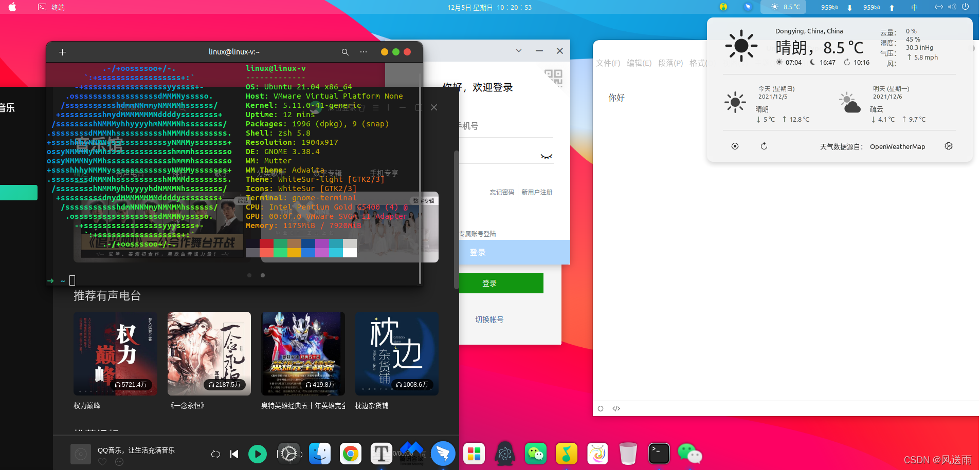Detect current location in weather panel
The width and height of the screenshot is (980, 470).
pos(735,146)
